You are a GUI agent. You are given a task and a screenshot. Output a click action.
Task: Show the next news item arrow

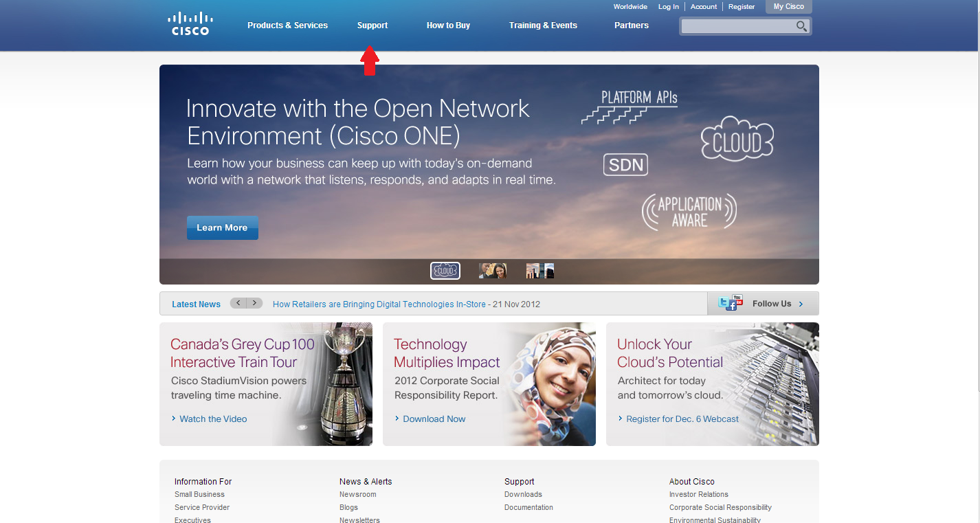[255, 303]
